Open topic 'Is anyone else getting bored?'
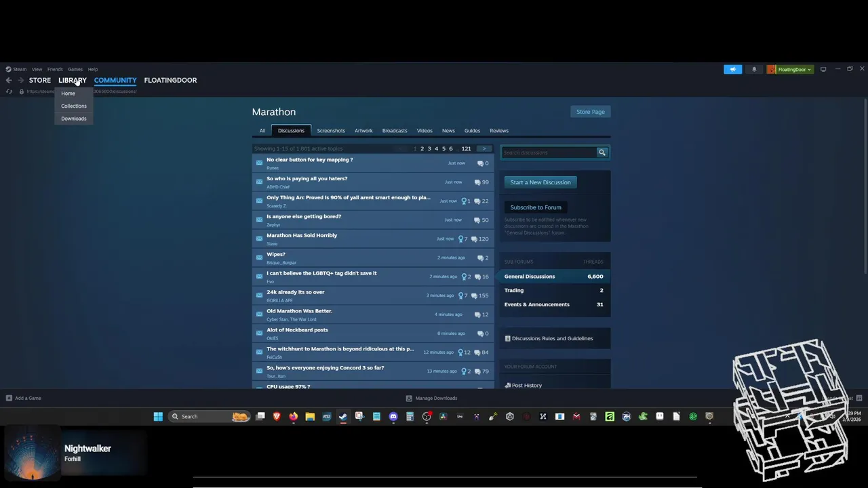The height and width of the screenshot is (488, 868). coord(304,216)
